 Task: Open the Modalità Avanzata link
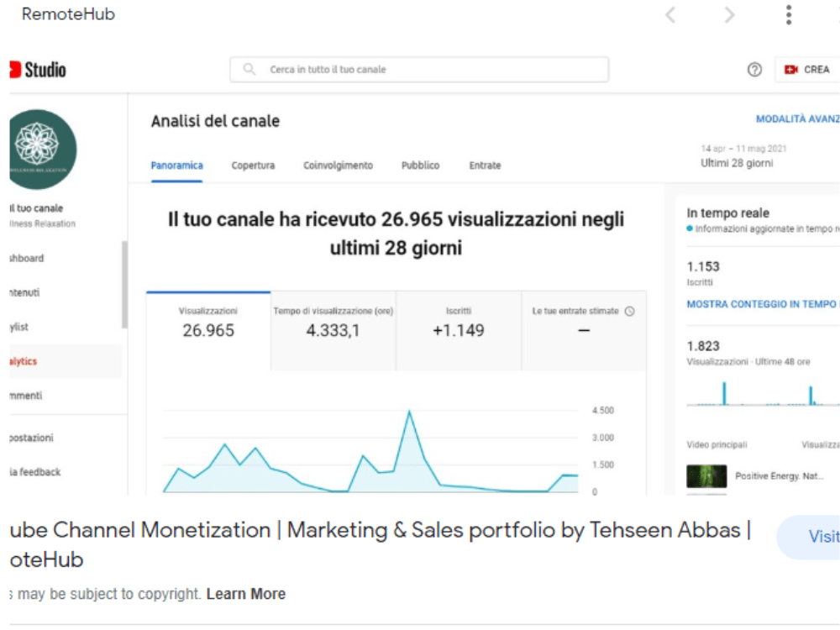pyautogui.click(x=797, y=119)
